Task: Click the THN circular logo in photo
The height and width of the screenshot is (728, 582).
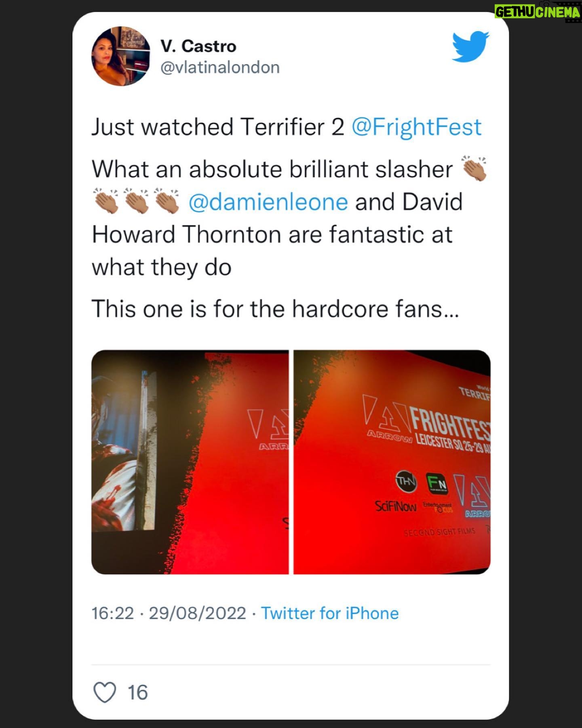Action: point(406,481)
